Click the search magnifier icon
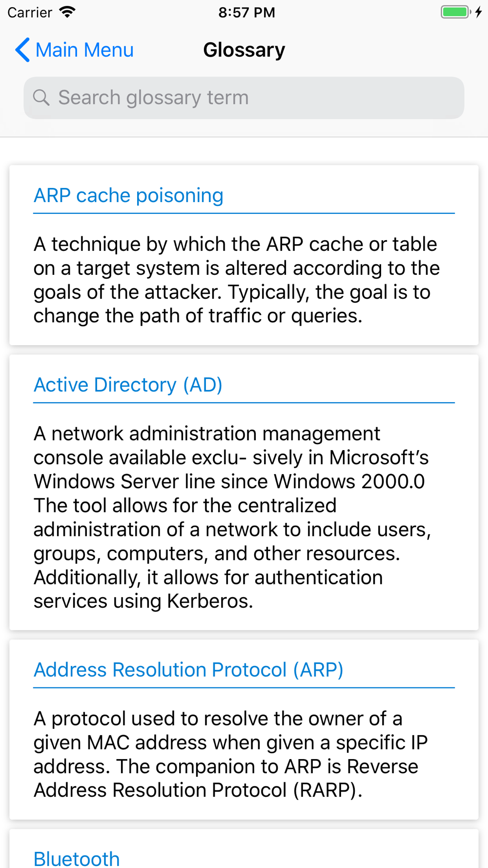Viewport: 488px width, 868px height. coord(41,98)
